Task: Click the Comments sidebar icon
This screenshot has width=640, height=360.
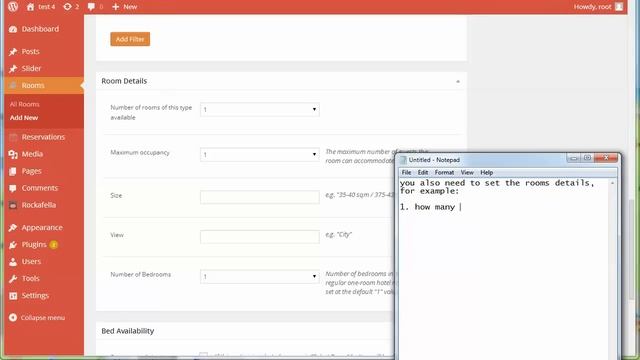Action: (13, 188)
